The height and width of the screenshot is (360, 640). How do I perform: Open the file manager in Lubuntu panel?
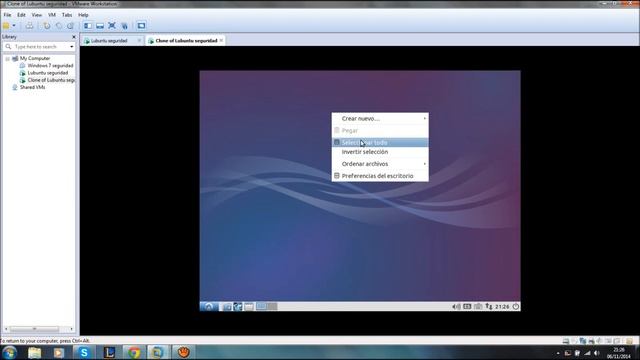(x=227, y=307)
